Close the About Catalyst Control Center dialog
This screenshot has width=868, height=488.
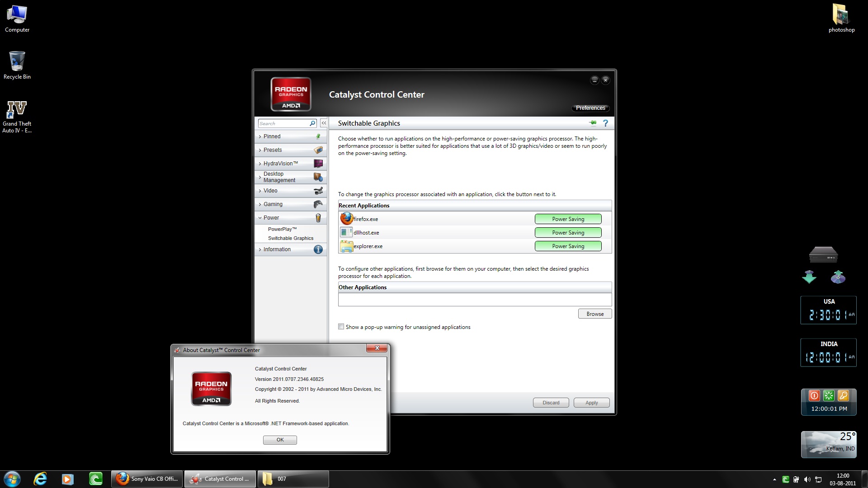click(x=377, y=348)
